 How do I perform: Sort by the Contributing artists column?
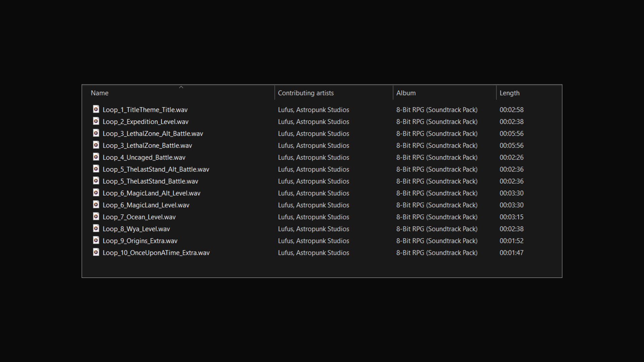[x=306, y=93]
